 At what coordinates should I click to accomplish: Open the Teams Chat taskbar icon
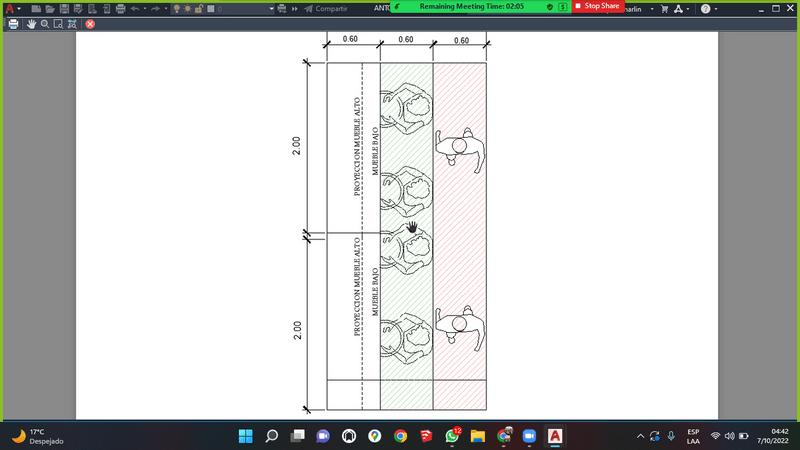323,436
